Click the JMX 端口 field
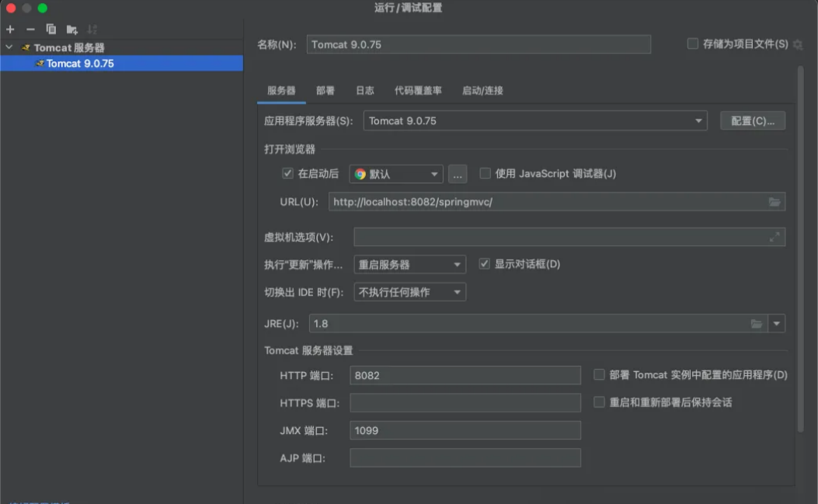The height and width of the screenshot is (504, 818). click(465, 430)
